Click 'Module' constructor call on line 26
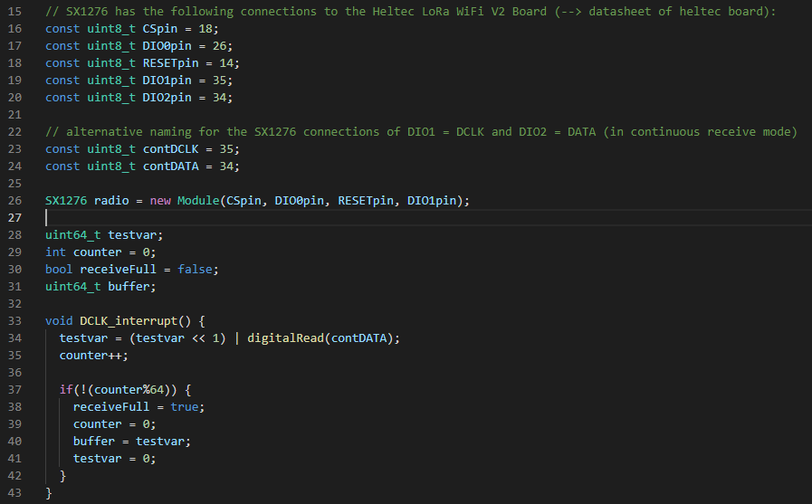This screenshot has height=504, width=812. tap(198, 200)
